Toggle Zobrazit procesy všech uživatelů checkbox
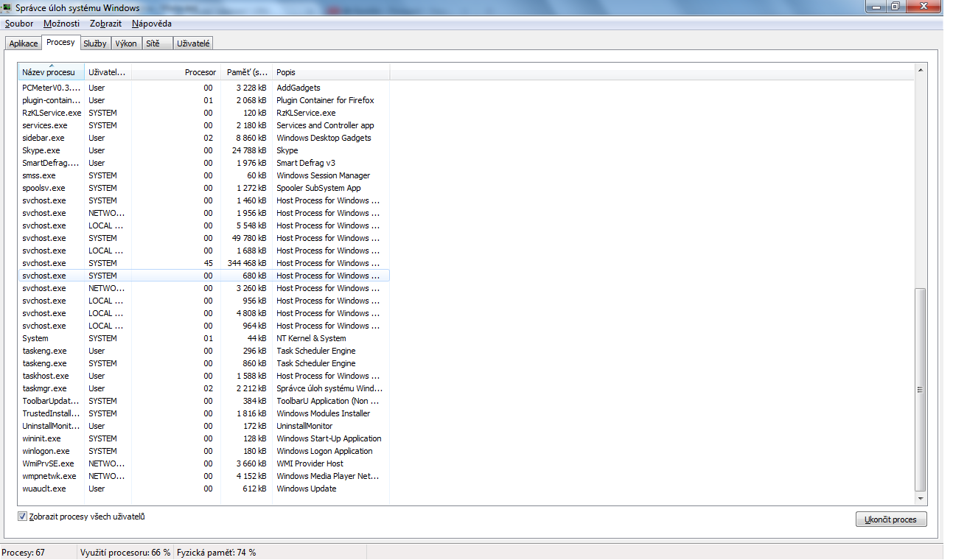Screen dimensions: 967x560 tap(22, 517)
